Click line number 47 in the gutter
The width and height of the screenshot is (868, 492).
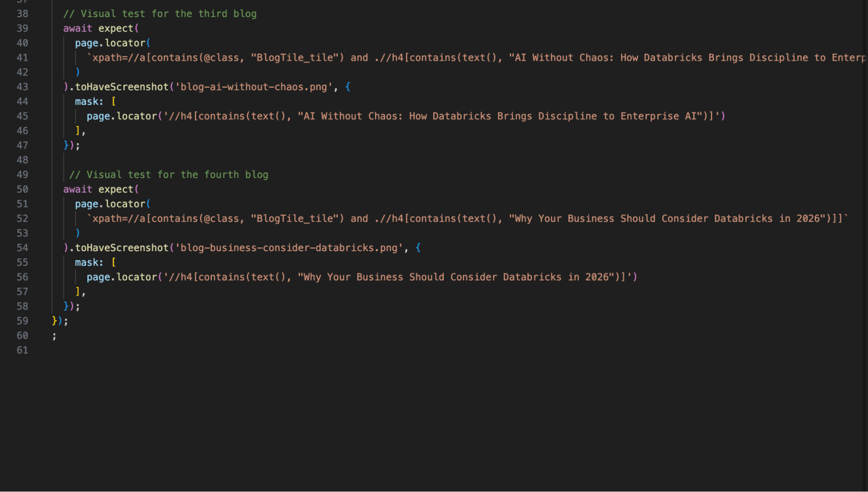click(23, 146)
